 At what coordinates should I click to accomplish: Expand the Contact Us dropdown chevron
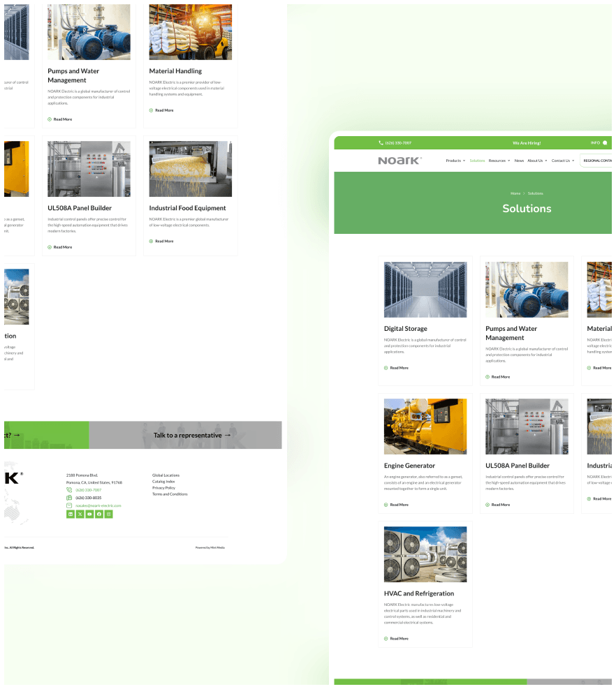coord(573,161)
